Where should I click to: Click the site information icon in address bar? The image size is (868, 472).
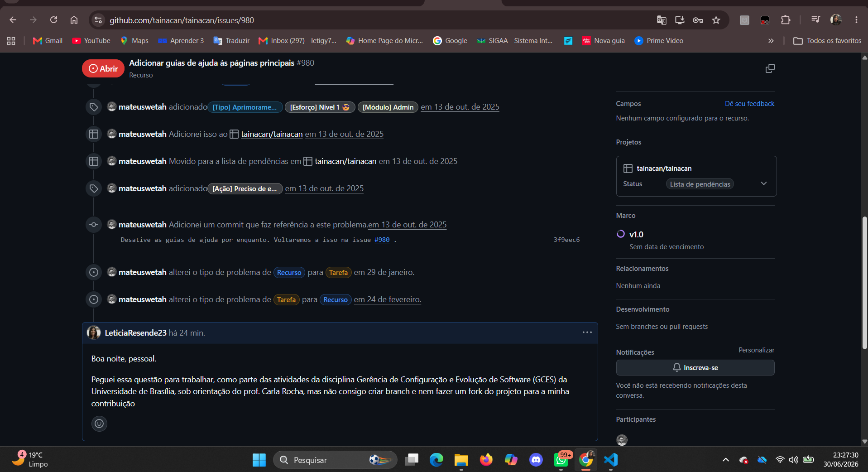click(98, 20)
